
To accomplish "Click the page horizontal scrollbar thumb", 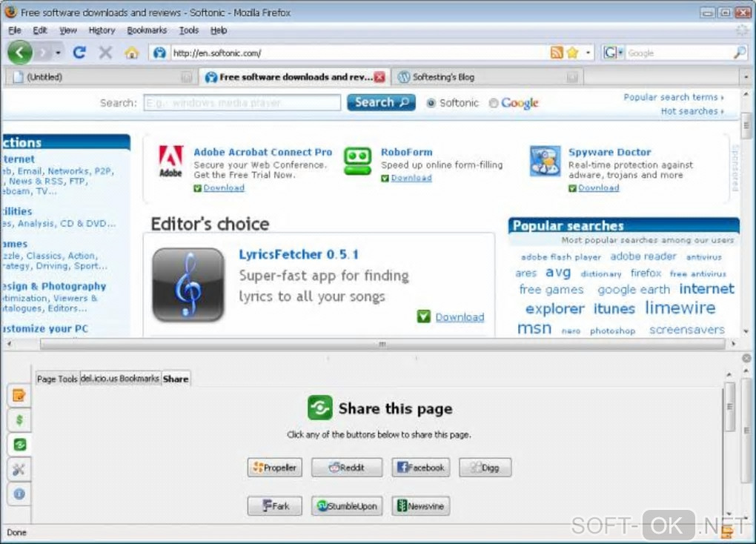I will coord(382,344).
